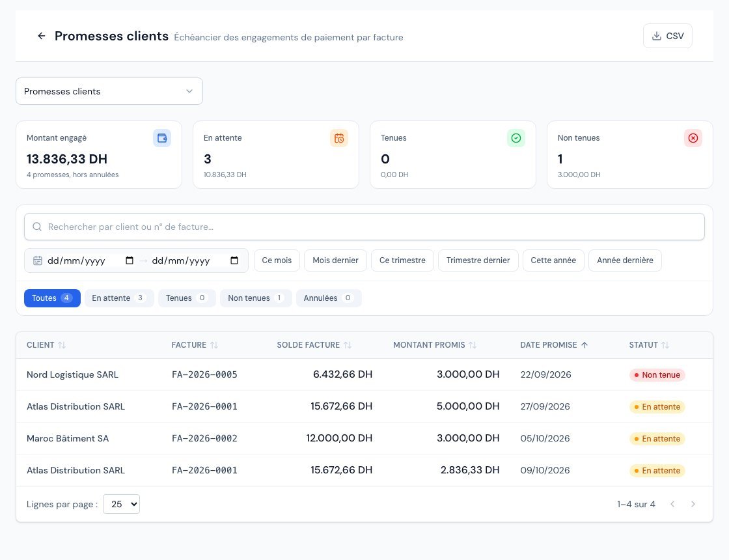Filter by En attente tab
Viewport: 729px width, 560px height.
119,298
